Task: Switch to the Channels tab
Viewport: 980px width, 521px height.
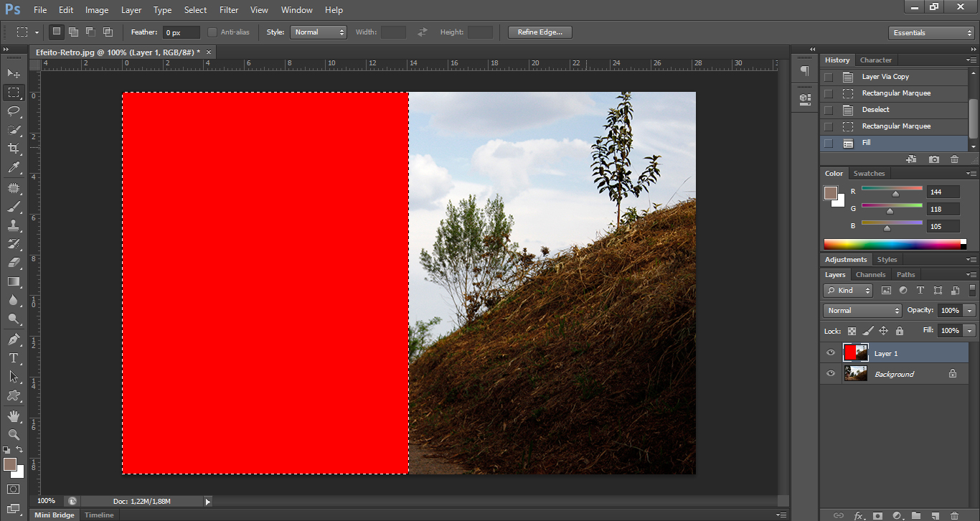Action: click(x=870, y=275)
